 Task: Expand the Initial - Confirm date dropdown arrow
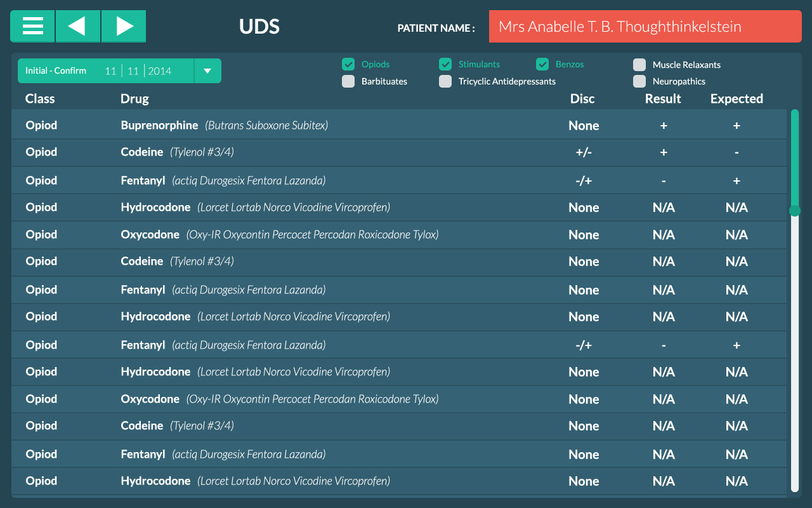(207, 71)
